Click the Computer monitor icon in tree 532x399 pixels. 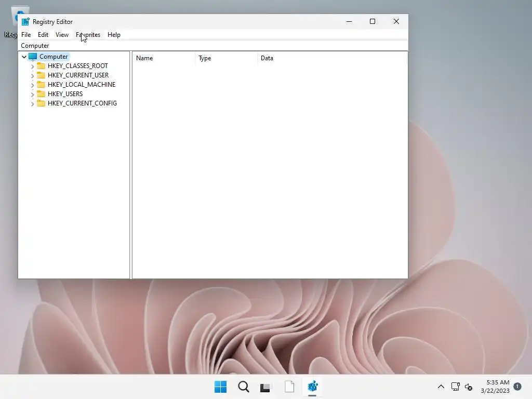point(33,56)
